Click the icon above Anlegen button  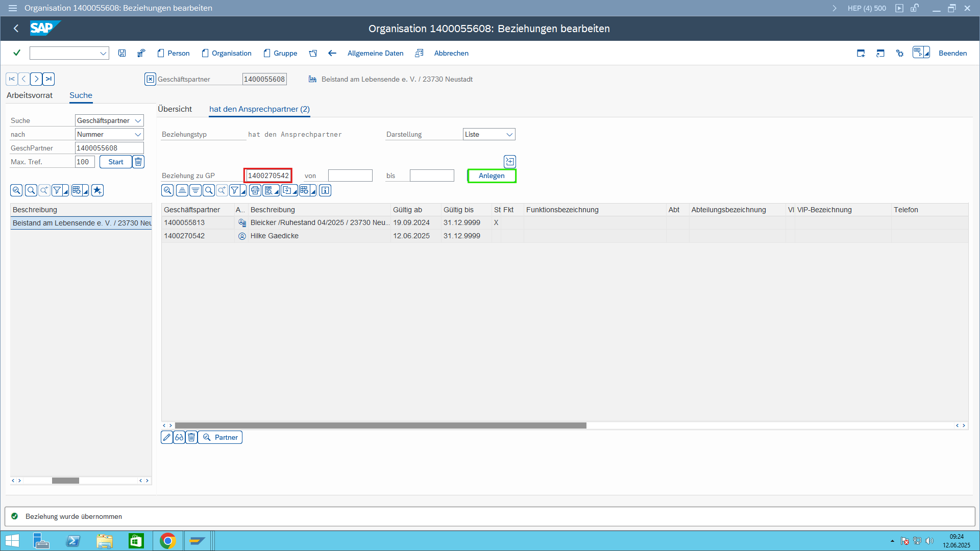510,161
